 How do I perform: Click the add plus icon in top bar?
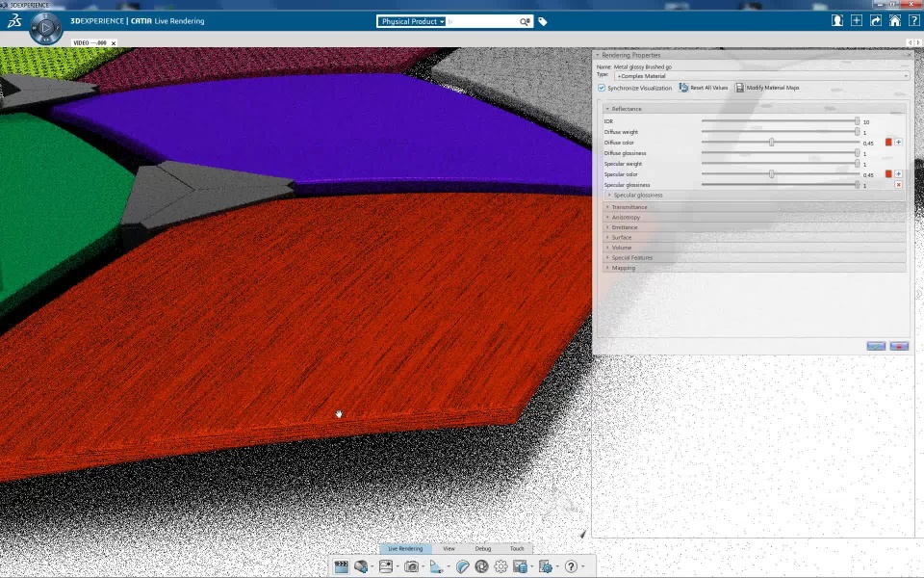pyautogui.click(x=857, y=20)
